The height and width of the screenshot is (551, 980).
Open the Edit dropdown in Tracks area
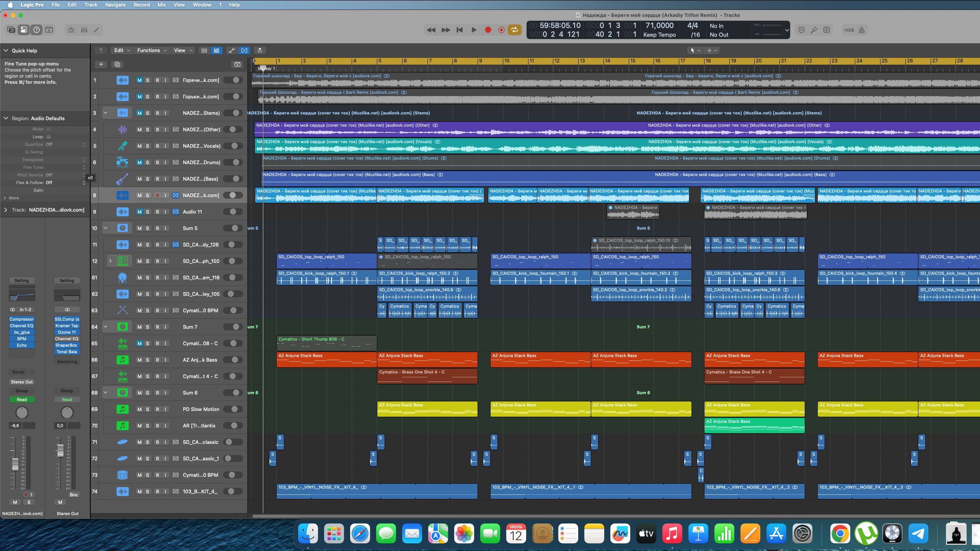pyautogui.click(x=122, y=51)
